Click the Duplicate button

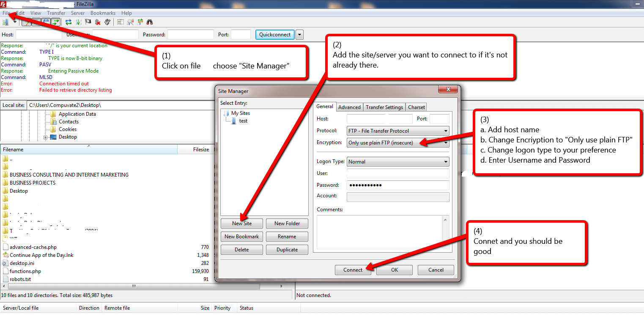287,250
